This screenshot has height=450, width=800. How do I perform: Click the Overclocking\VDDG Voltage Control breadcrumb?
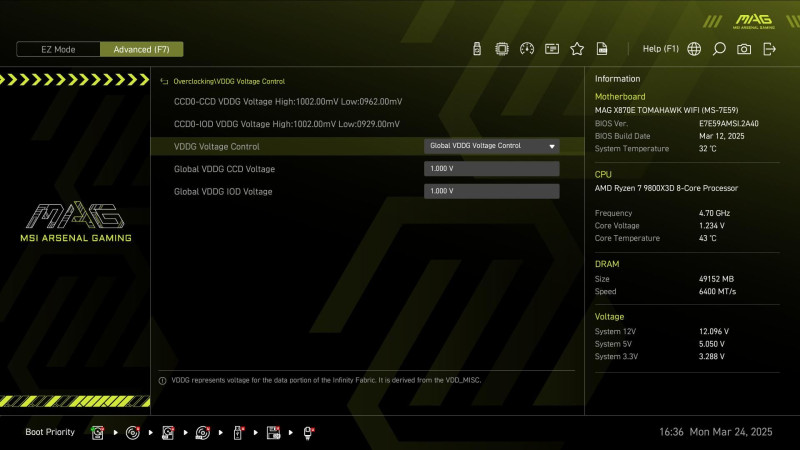coord(229,82)
